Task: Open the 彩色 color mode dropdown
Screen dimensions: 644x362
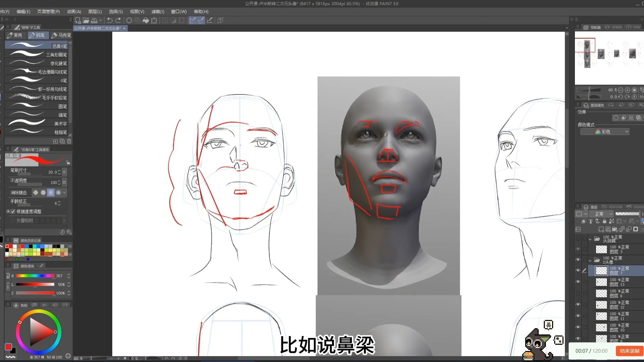Action: click(605, 132)
